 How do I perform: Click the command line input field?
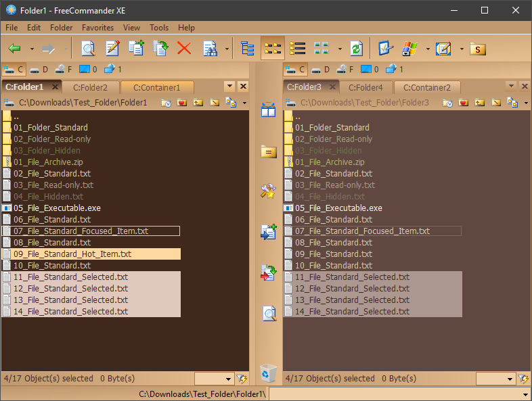(x=400, y=394)
